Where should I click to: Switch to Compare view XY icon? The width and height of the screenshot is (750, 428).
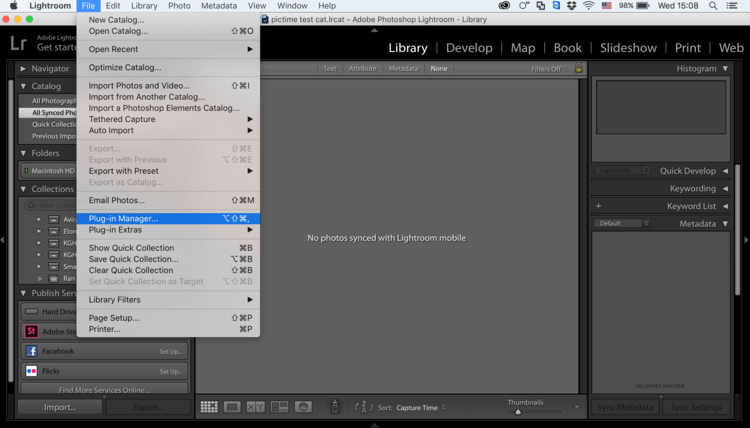click(x=255, y=407)
